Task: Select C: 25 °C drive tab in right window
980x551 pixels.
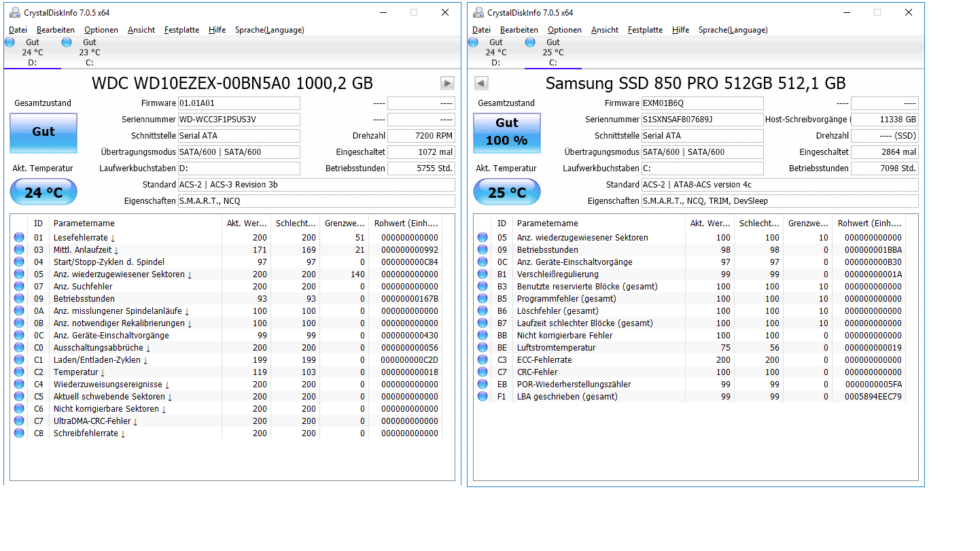Action: point(553,52)
